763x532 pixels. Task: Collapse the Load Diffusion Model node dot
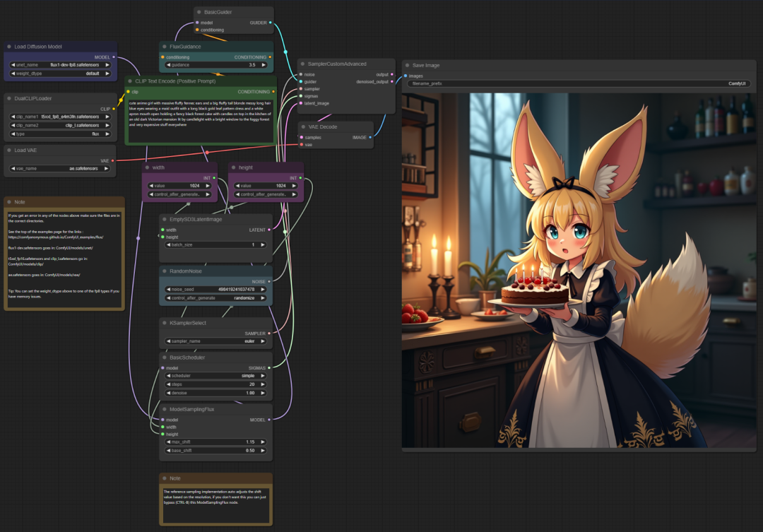tap(9, 47)
